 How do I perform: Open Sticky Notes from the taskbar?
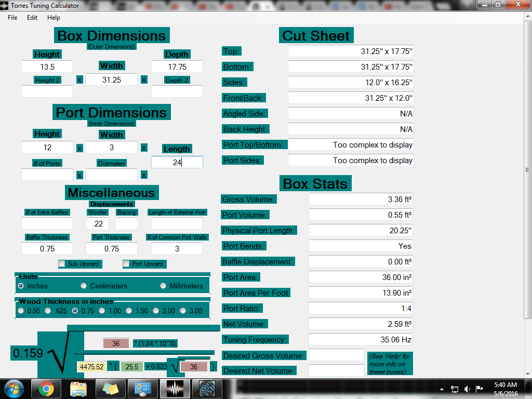point(111,389)
